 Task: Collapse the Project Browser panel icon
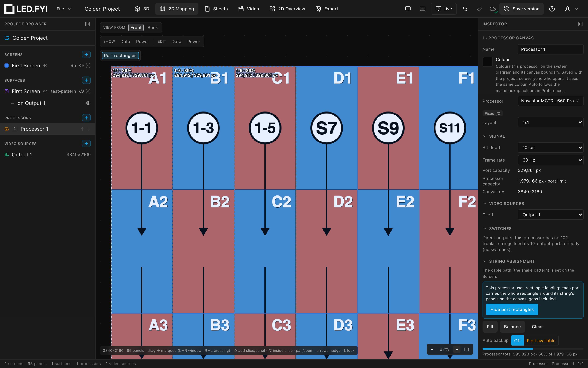pos(87,24)
